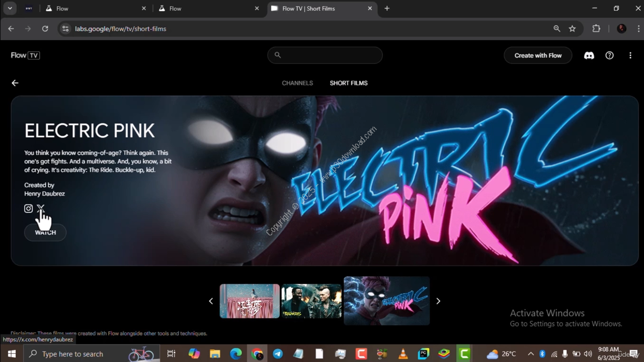Close the first Flow browser tab

[144, 9]
